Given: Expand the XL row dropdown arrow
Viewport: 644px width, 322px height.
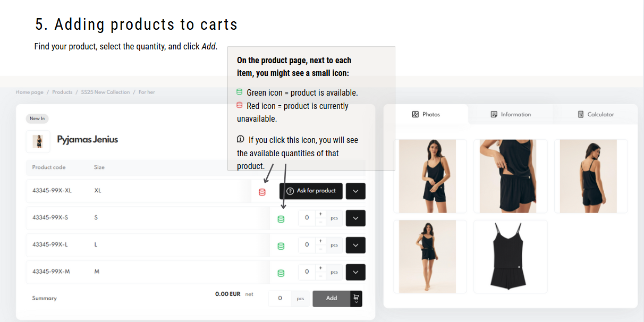Looking at the screenshot, I should [355, 191].
